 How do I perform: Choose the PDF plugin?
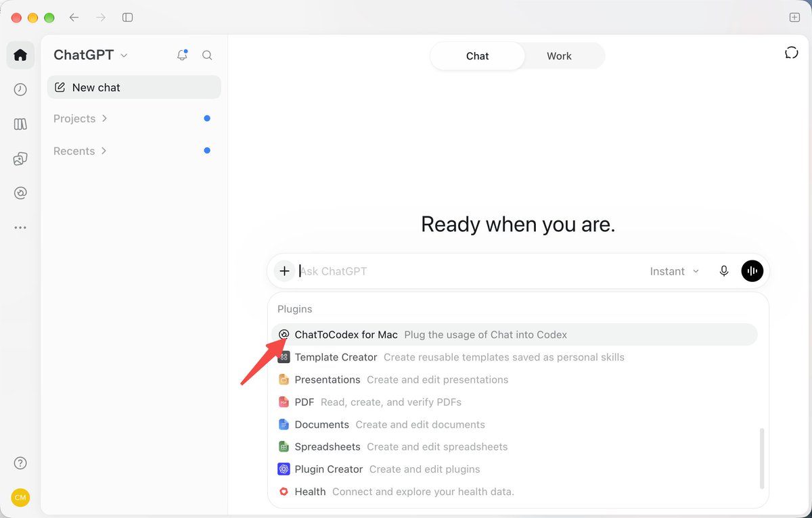(514, 402)
